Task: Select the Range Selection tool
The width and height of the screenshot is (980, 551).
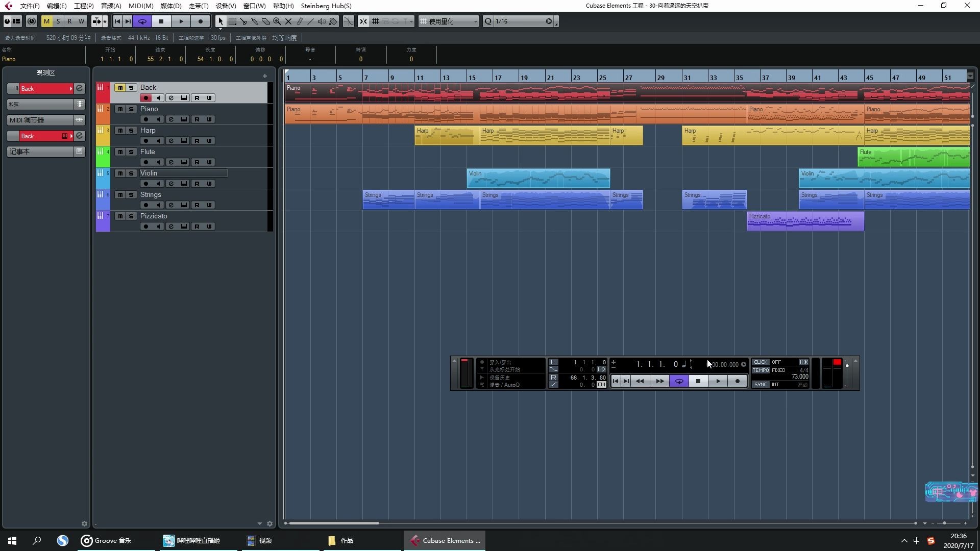Action: (232, 21)
